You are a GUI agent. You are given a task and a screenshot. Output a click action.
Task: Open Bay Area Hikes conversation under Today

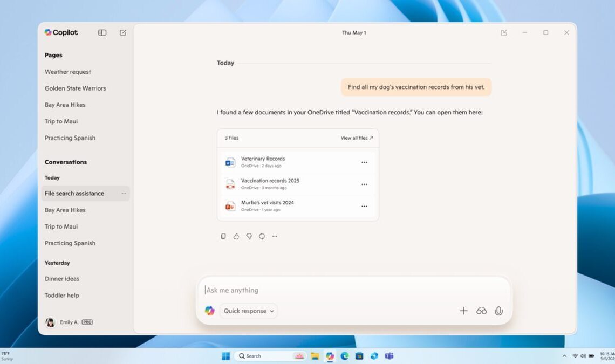(65, 210)
